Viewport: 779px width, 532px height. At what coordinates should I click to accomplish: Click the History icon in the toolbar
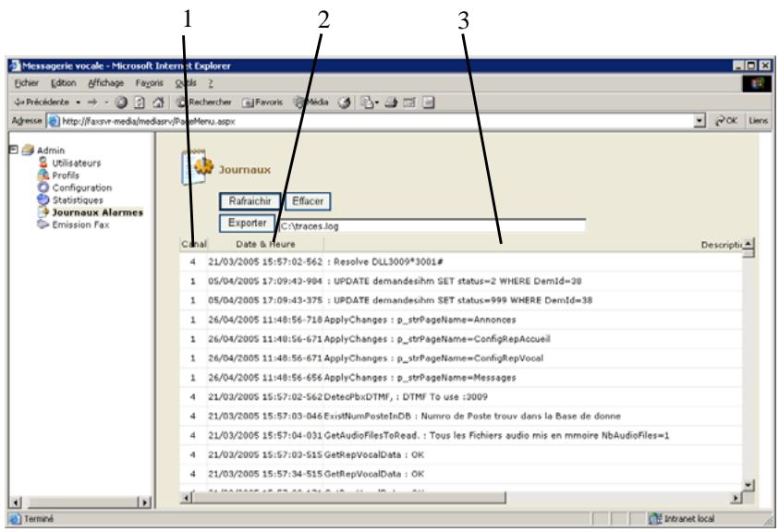[x=345, y=103]
